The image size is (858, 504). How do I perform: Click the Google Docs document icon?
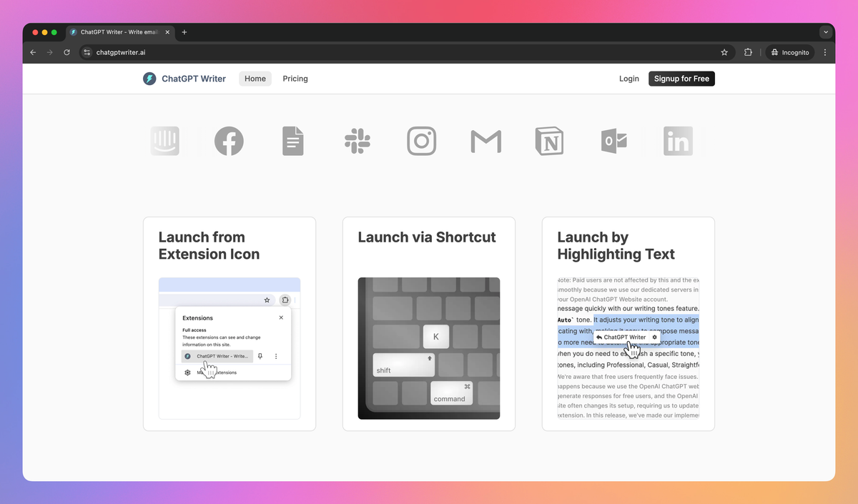coord(293,141)
